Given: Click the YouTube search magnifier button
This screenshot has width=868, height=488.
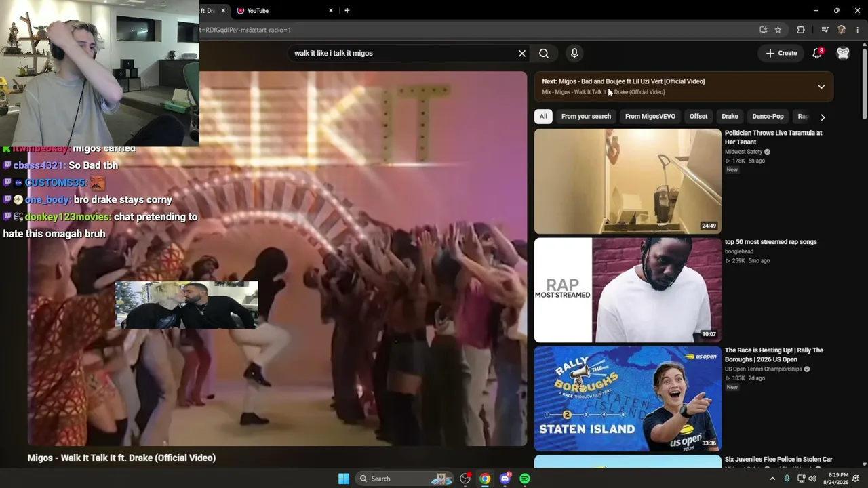Looking at the screenshot, I should click(x=544, y=54).
